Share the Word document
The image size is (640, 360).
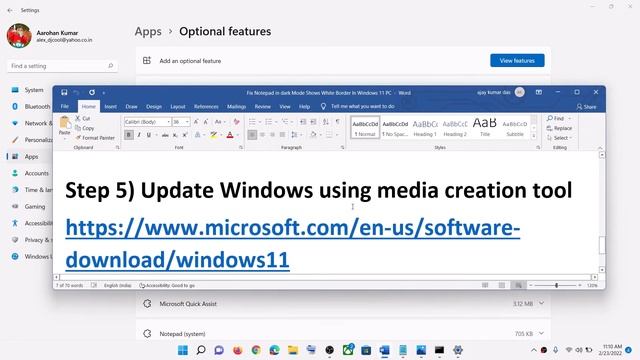[x=586, y=107]
